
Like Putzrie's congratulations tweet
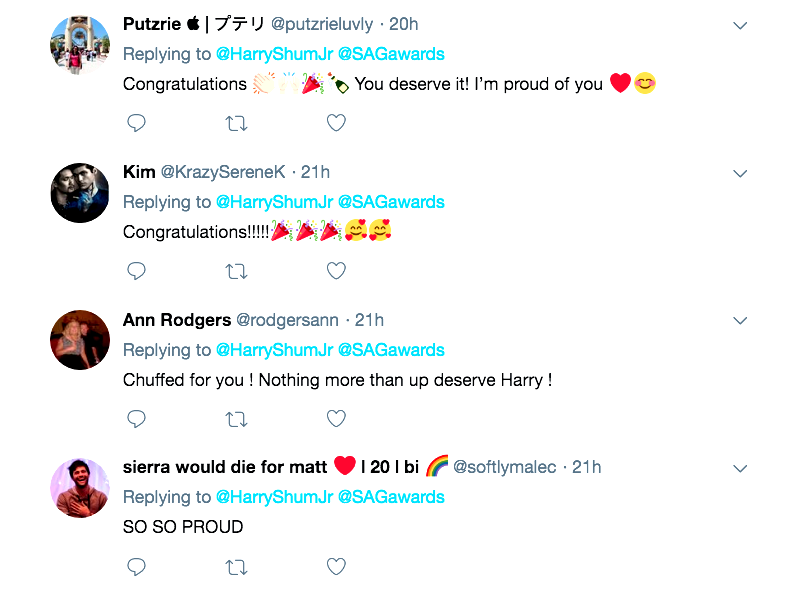coord(337,123)
